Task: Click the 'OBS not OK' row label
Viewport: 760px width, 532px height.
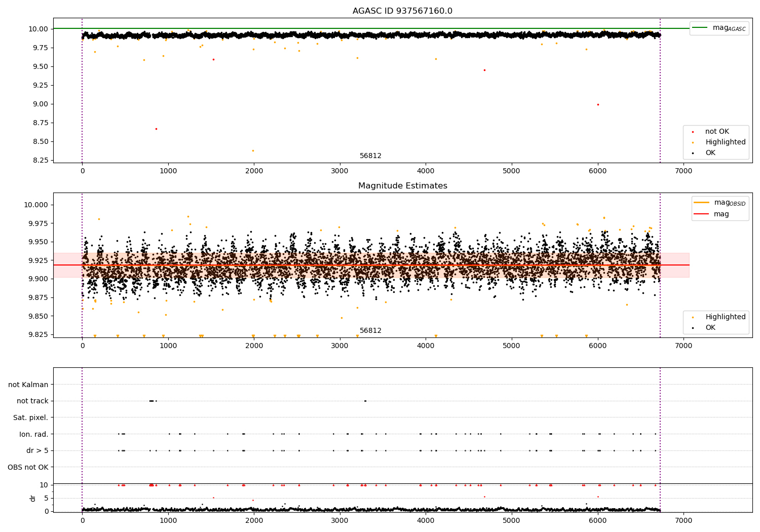Action: [x=28, y=467]
